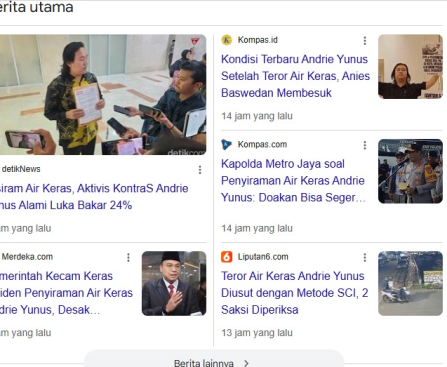Open the large detikNews photo of the press interview
This screenshot has width=447, height=367.
pos(103,95)
